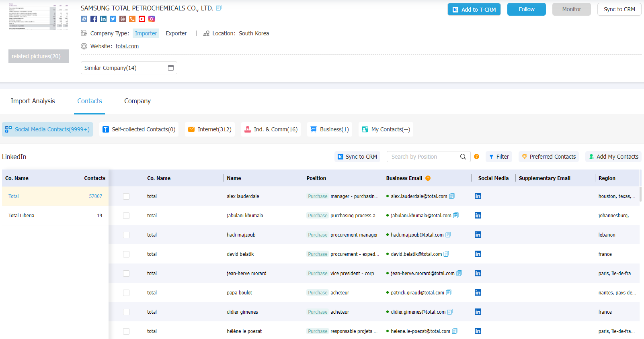Screen dimensions: 644x339
Task: Click the orange help icon beside Search by Position
Action: [x=476, y=157]
